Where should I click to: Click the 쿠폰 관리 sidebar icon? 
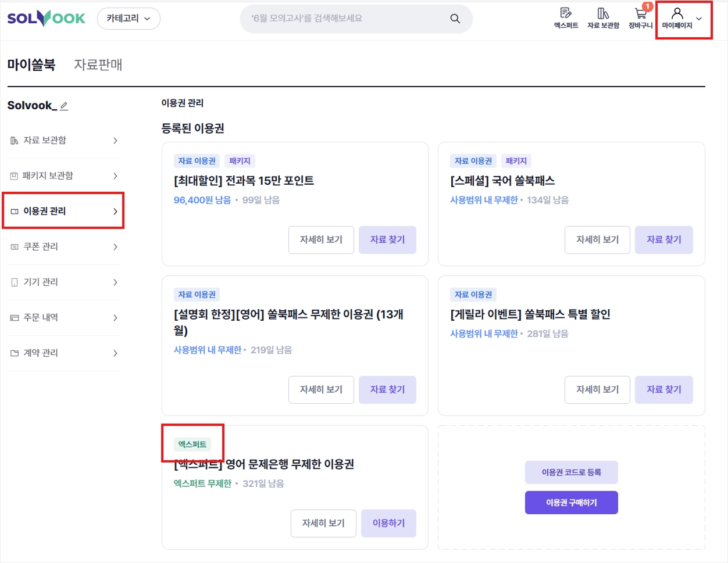coord(15,247)
